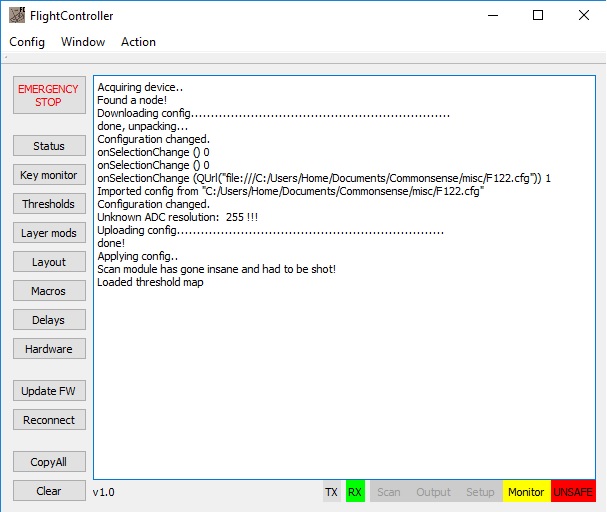Open Layer mods settings
607x512 pixels.
pyautogui.click(x=49, y=233)
